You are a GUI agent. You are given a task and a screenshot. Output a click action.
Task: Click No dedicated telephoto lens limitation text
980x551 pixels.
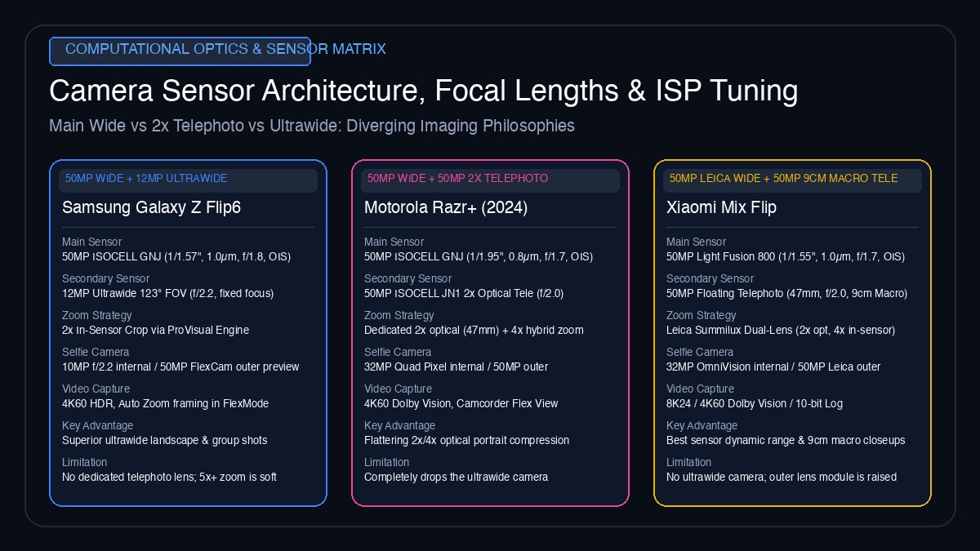pyautogui.click(x=169, y=477)
